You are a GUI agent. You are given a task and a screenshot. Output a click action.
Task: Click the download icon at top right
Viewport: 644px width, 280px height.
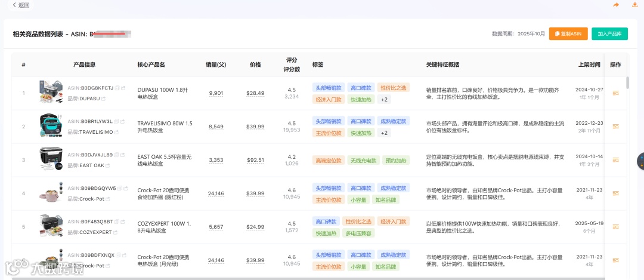634,5
